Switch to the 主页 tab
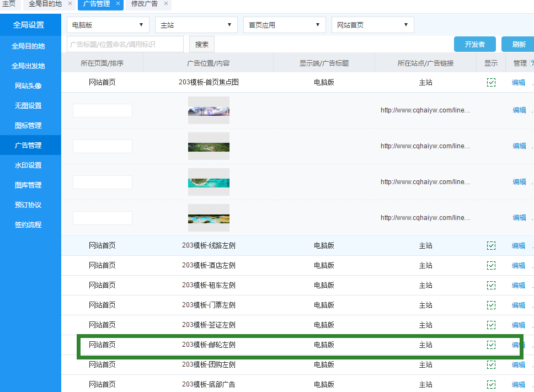Viewport: 534px width, 392px height. (9, 4)
